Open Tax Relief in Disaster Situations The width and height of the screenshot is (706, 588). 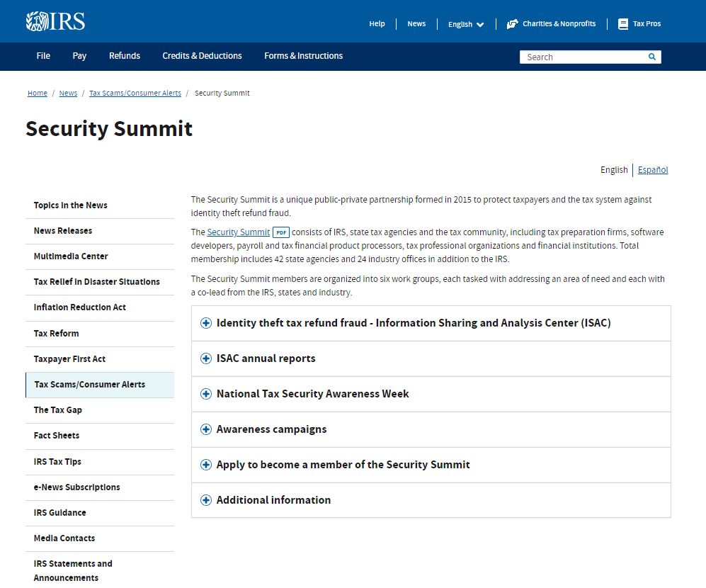coord(100,282)
